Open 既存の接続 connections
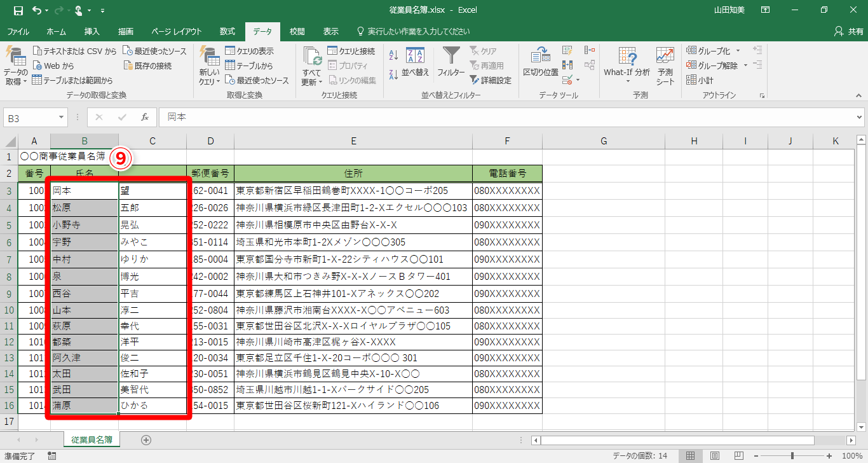Viewport: 868px width, 463px height. pyautogui.click(x=147, y=66)
